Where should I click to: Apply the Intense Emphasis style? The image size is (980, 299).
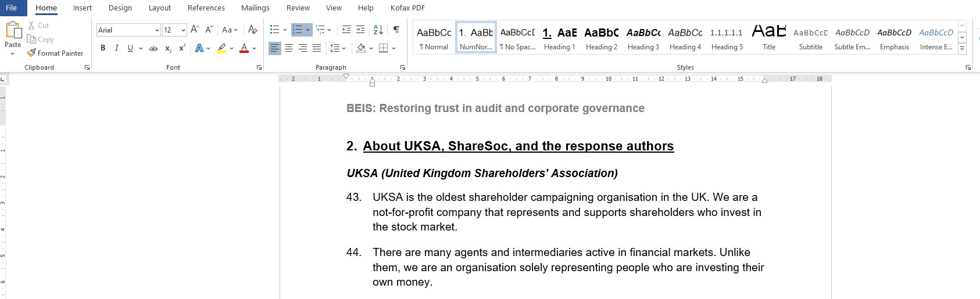(936, 38)
